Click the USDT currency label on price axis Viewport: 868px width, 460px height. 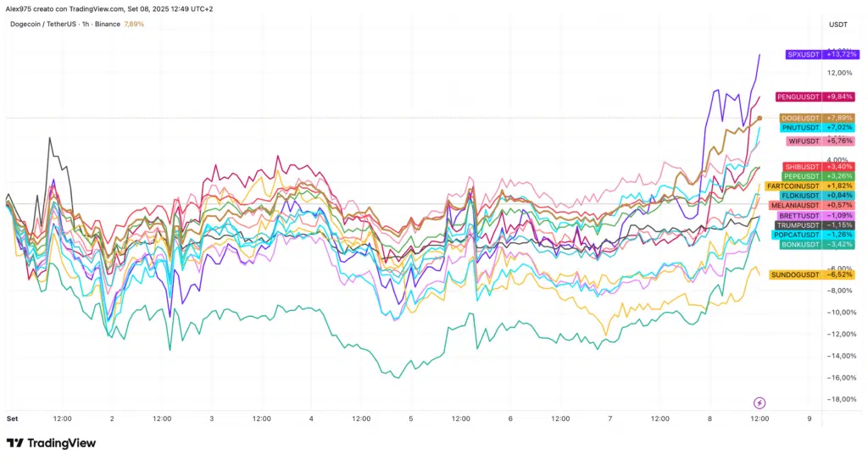[x=838, y=24]
